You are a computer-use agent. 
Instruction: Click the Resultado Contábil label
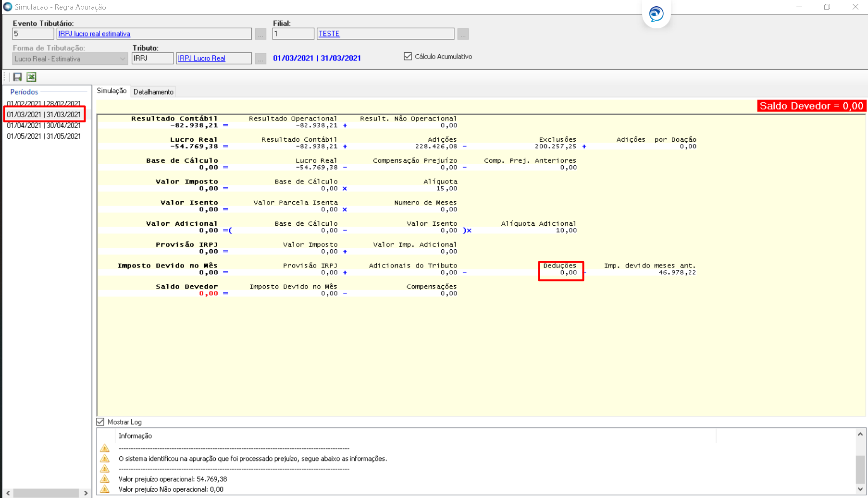(174, 118)
